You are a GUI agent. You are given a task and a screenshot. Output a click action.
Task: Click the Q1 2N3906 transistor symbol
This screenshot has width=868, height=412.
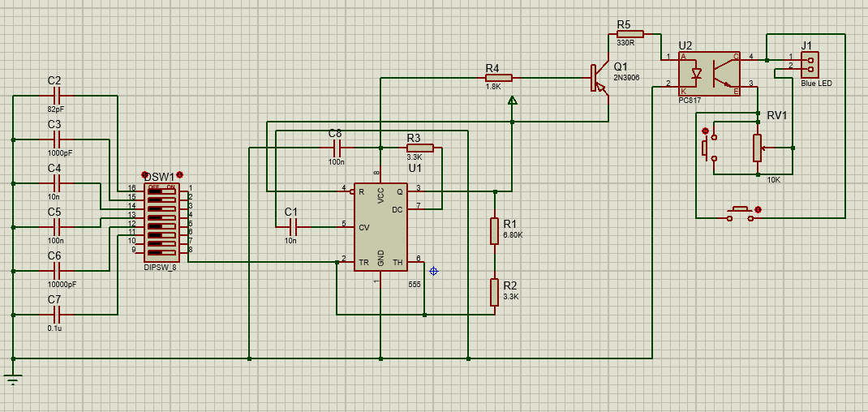click(x=600, y=79)
